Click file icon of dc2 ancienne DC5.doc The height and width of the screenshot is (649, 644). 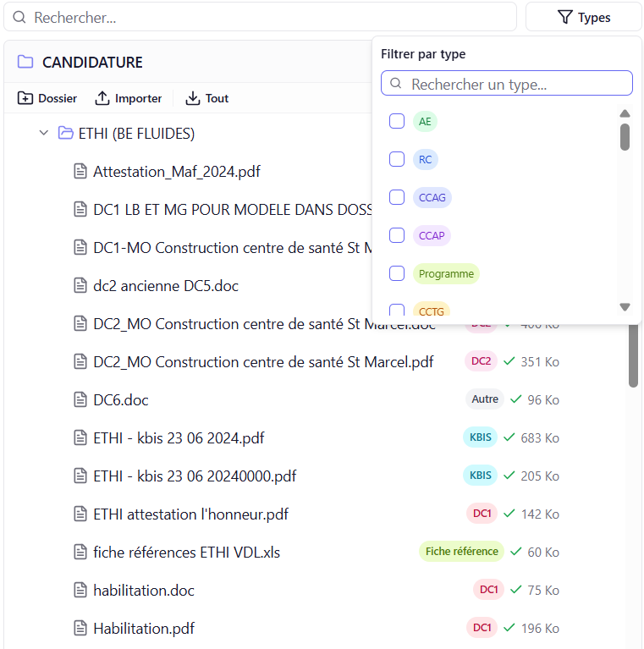point(80,285)
